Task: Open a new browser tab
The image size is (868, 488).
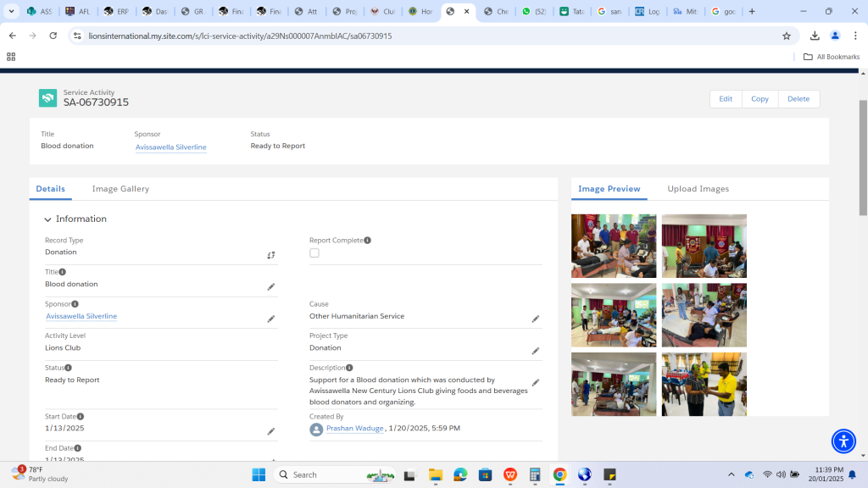Action: [752, 11]
